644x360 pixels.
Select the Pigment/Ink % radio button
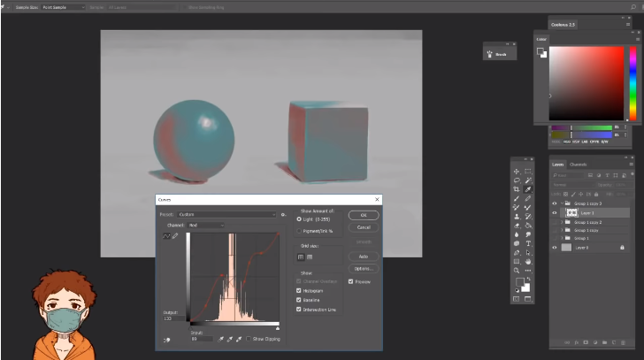299,231
